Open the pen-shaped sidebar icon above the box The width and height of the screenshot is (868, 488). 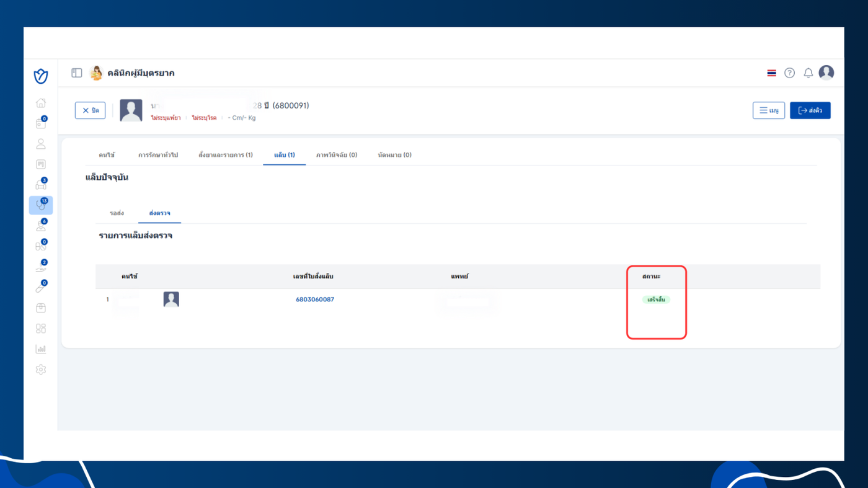tap(41, 287)
